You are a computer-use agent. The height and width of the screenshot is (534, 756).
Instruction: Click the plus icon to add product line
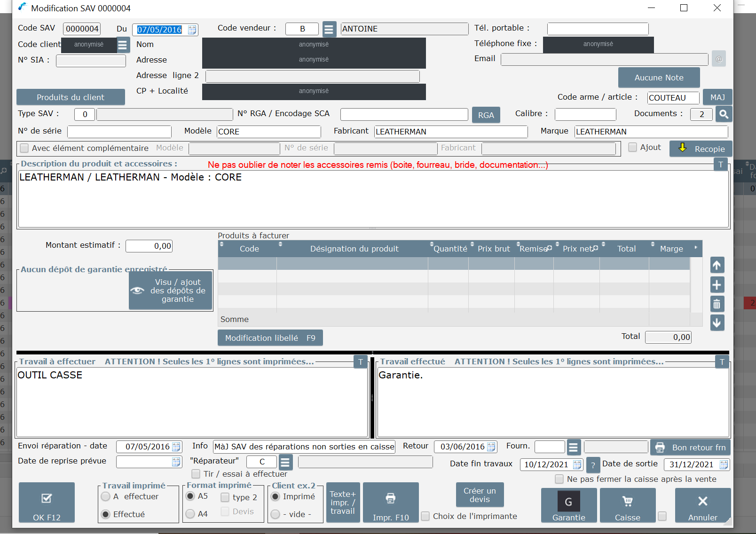click(717, 285)
